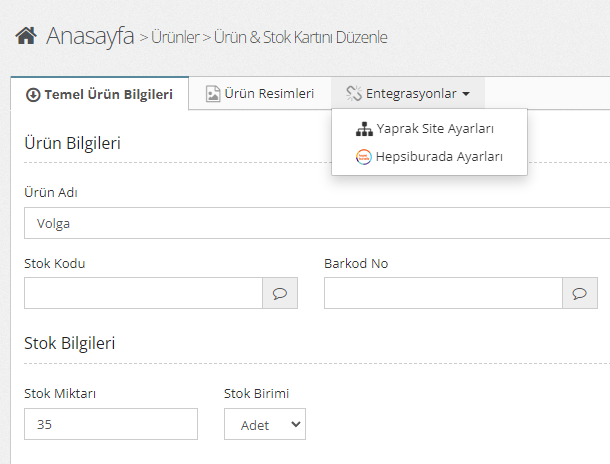
Task: Expand the Stok Birimi dropdown showing Adet
Action: (x=264, y=424)
